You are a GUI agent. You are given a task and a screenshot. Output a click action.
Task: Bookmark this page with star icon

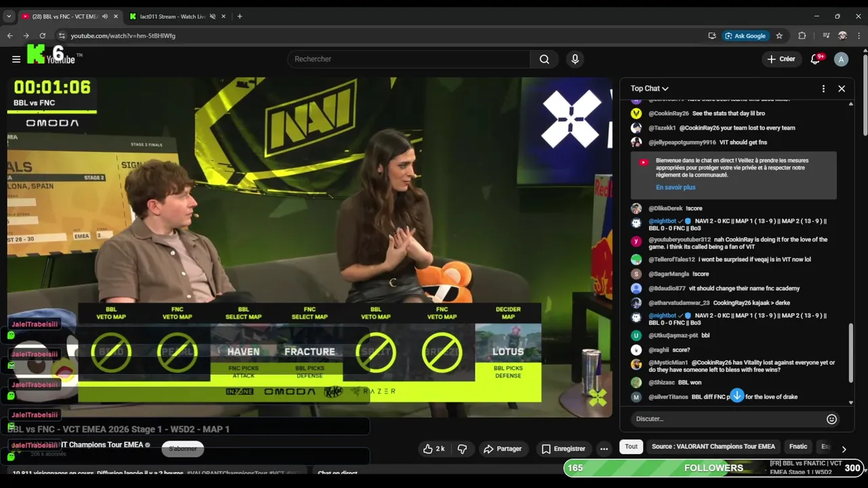(x=779, y=35)
